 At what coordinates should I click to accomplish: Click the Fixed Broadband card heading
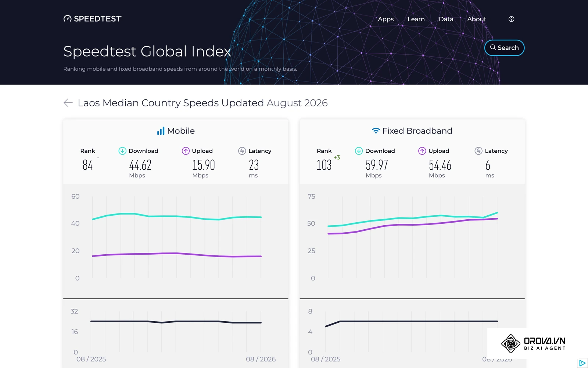tap(412, 131)
